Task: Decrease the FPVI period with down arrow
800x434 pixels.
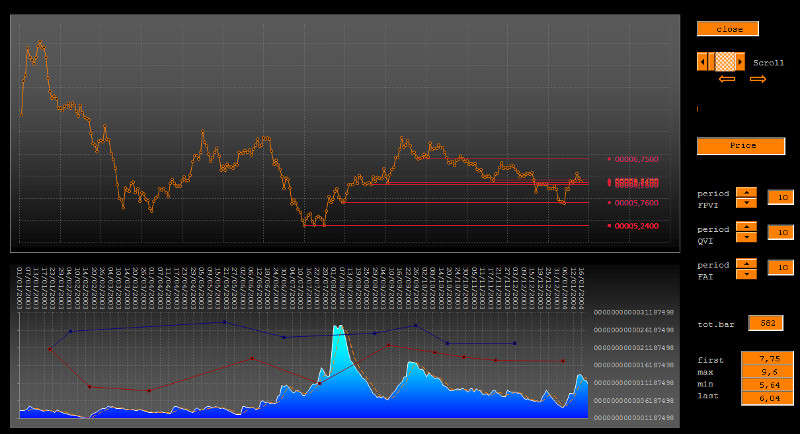Action: click(746, 203)
